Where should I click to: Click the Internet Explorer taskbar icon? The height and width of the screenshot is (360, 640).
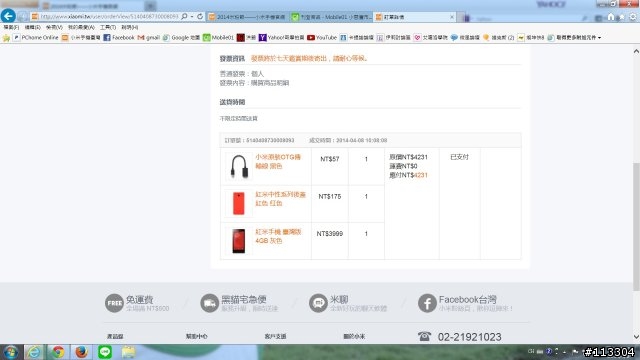click(34, 352)
